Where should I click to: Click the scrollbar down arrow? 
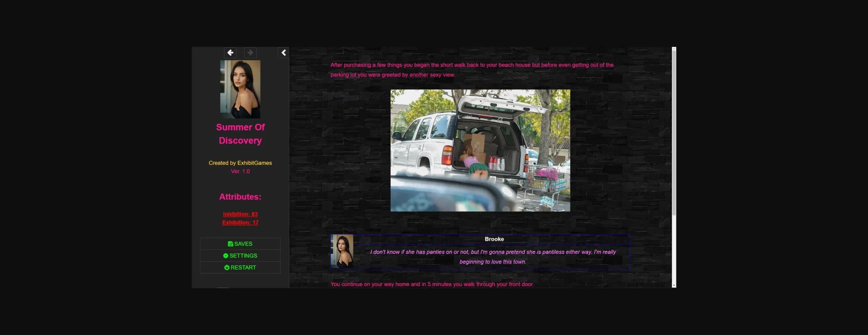tap(674, 286)
